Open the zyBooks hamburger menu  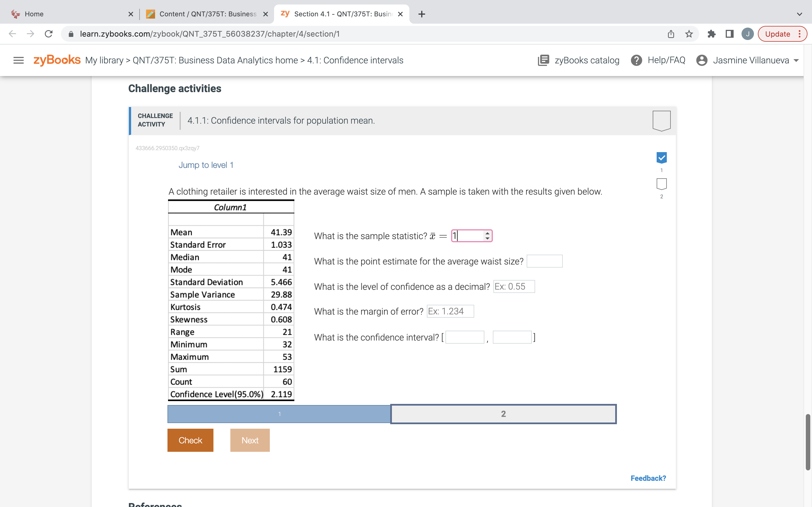point(18,60)
